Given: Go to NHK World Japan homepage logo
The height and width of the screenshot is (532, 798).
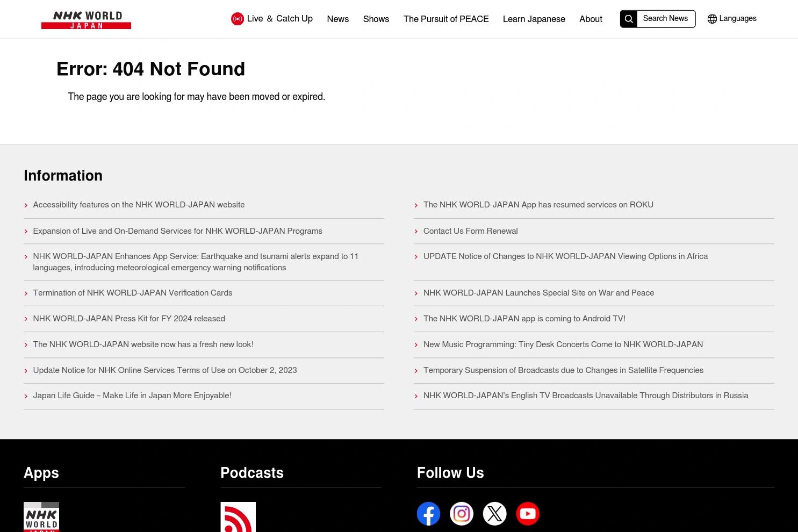Looking at the screenshot, I should [x=86, y=20].
